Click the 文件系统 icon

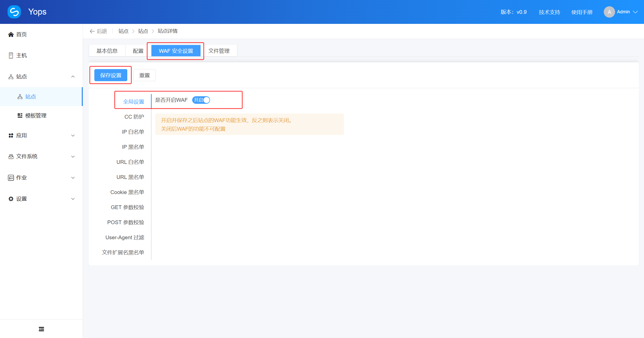point(11,157)
